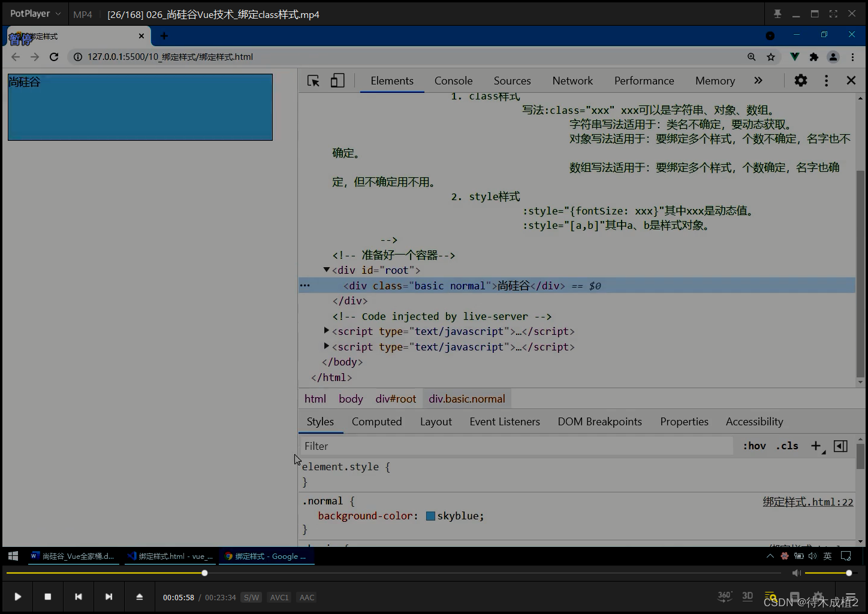Select body in the DOM breadcrumb
This screenshot has width=868, height=614.
[x=351, y=399]
